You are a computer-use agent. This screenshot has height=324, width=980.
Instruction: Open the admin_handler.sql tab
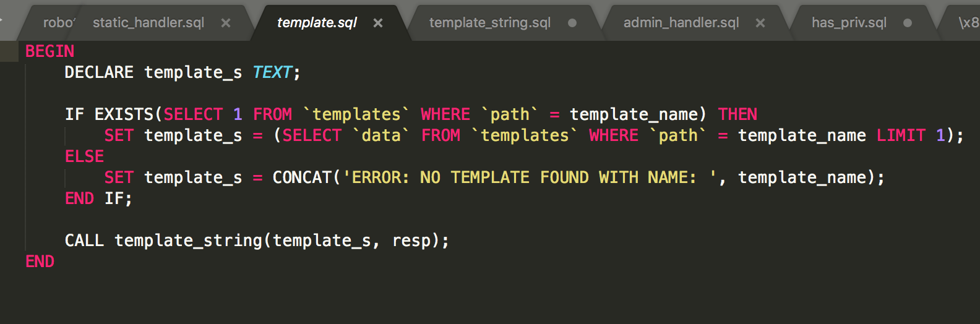click(x=681, y=23)
